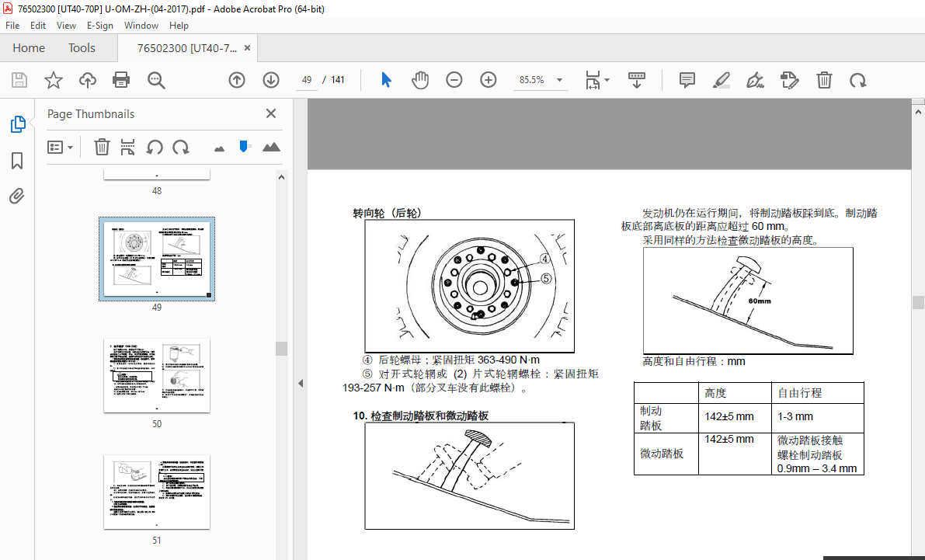Viewport: 925px width, 560px height.
Task: Enlarge thumbnail size large mountain icon
Action: pyautogui.click(x=271, y=147)
